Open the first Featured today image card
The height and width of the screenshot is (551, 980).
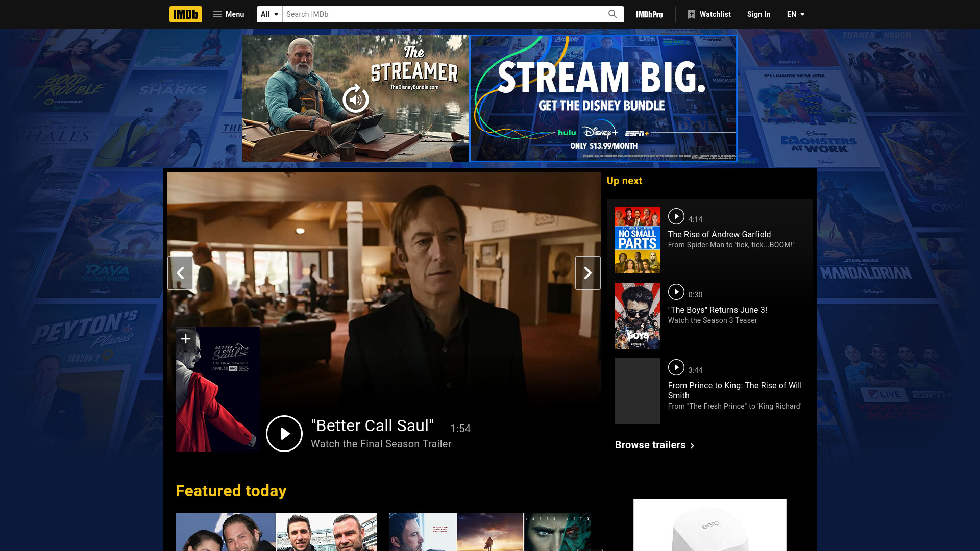pos(276,532)
